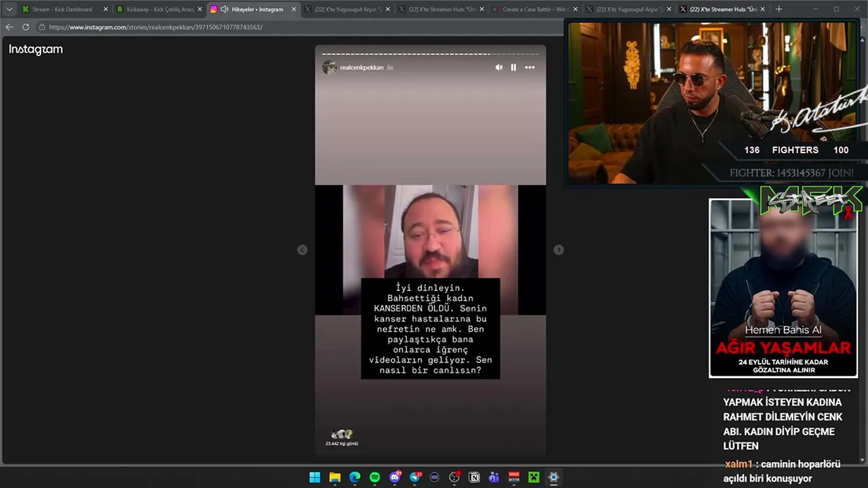The height and width of the screenshot is (488, 868).
Task: Click the Ağır Yaşamlar betting ad image
Action: 783,288
